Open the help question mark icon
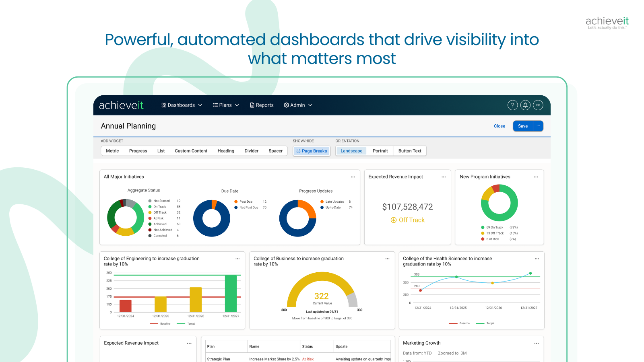This screenshot has width=644, height=362. pos(512,105)
